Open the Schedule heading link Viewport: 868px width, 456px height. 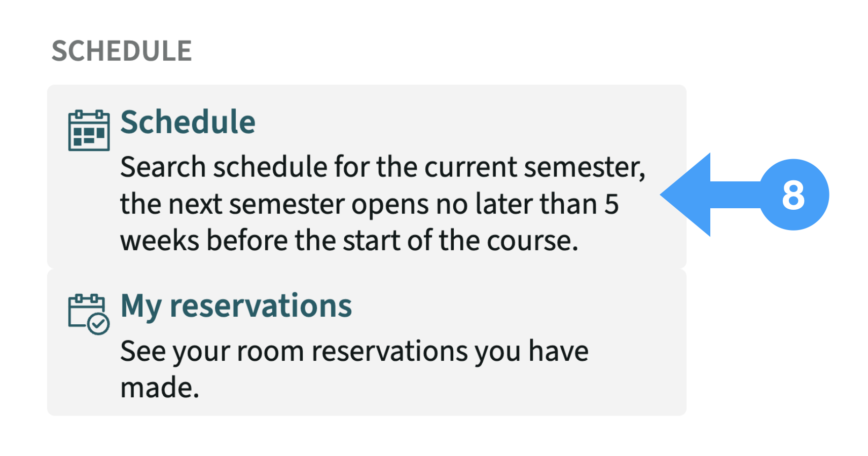click(188, 122)
